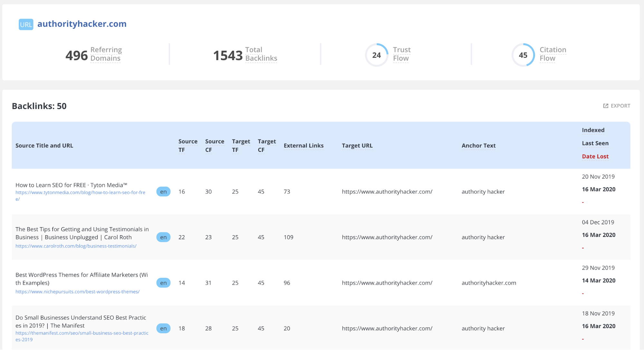The image size is (644, 350).
Task: Click the blue URL badge icon
Action: 26,24
